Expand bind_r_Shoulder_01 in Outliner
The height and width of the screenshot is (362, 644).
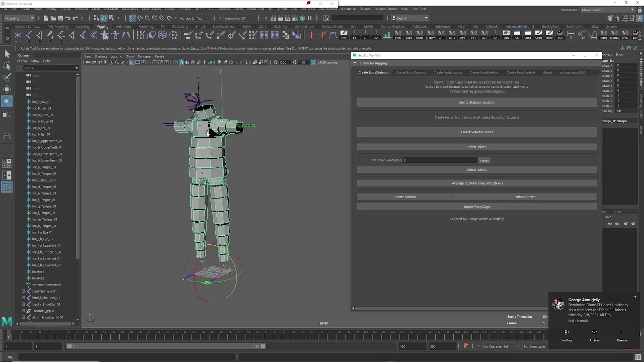click(x=23, y=304)
